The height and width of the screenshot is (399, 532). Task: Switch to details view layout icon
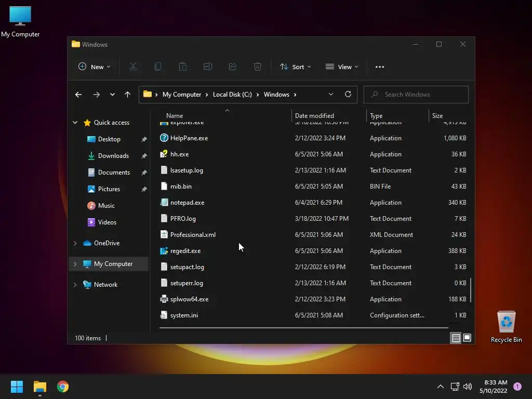(456, 338)
